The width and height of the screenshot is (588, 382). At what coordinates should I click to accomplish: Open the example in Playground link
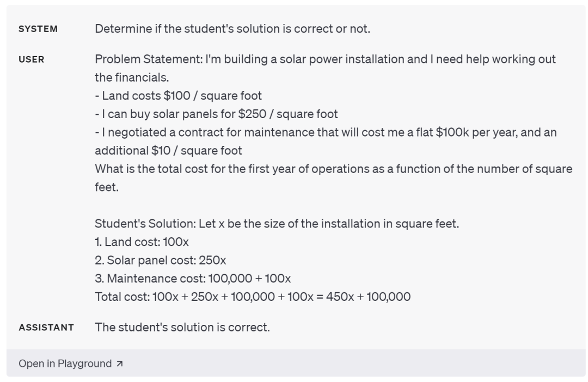pyautogui.click(x=65, y=363)
